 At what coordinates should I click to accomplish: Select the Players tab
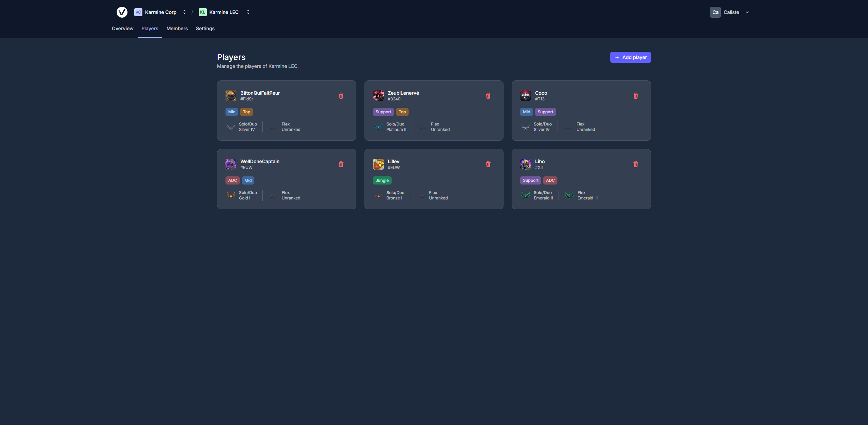(x=150, y=28)
